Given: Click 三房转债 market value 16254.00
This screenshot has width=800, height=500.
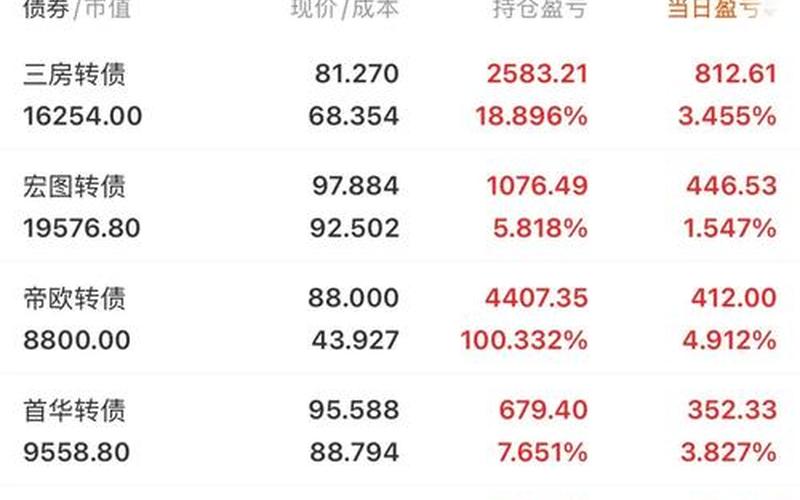Looking at the screenshot, I should click(x=82, y=116).
